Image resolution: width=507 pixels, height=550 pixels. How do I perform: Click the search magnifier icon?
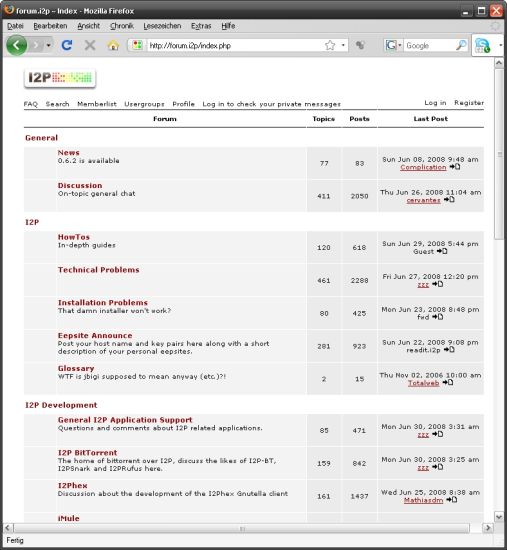pos(461,45)
